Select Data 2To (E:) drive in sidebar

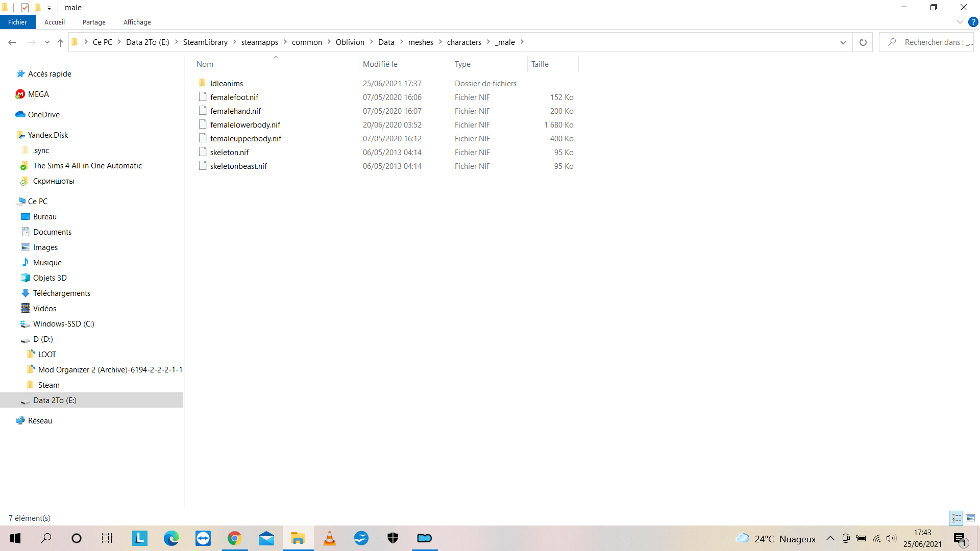pyautogui.click(x=55, y=400)
